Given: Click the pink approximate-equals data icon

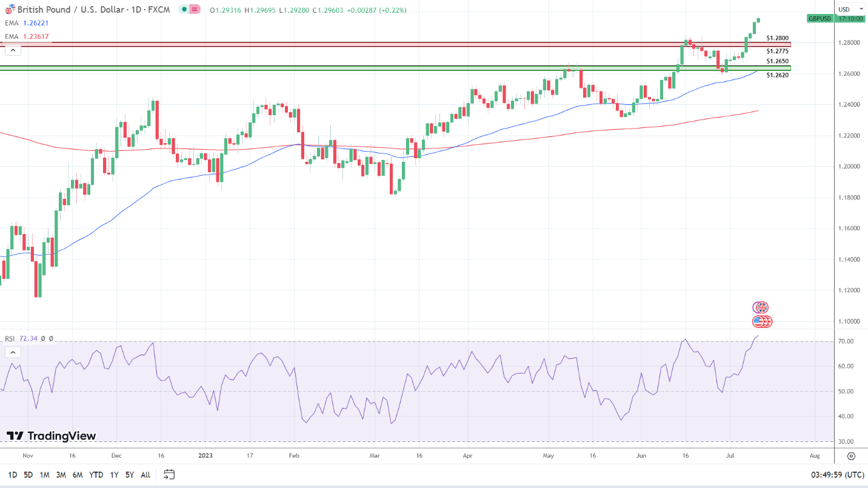Looking at the screenshot, I should [195, 10].
